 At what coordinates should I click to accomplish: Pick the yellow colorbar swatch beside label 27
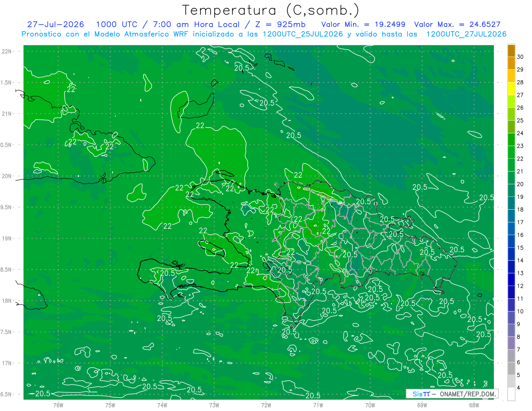click(511, 89)
